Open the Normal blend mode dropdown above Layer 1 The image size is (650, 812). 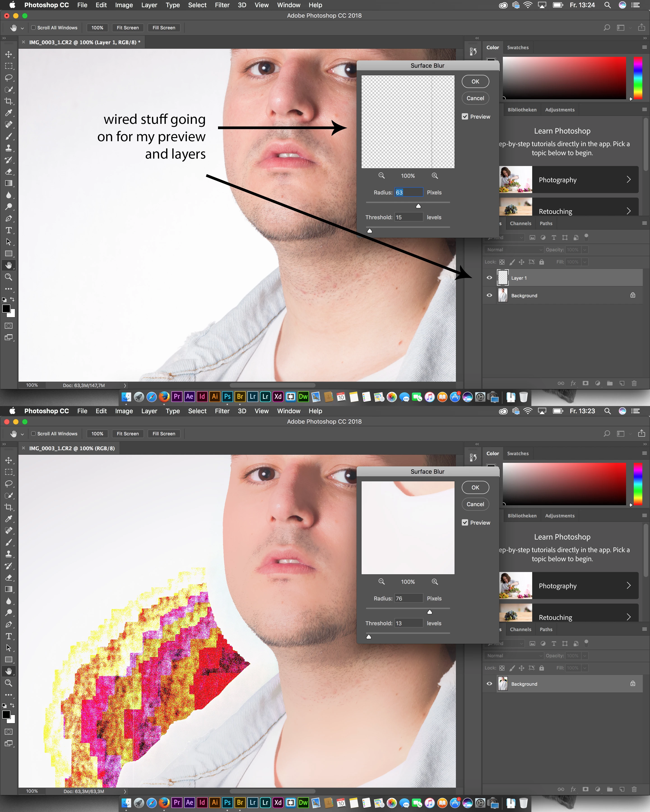(x=514, y=249)
